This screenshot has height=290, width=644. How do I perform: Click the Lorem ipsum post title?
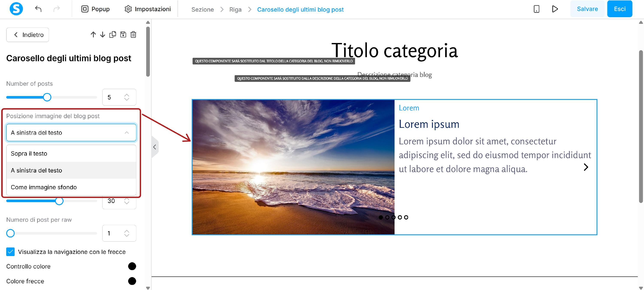[429, 124]
